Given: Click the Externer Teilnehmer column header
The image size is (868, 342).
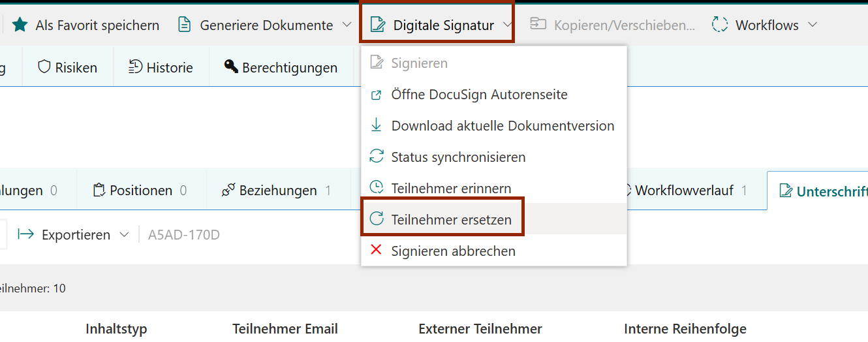Looking at the screenshot, I should click(x=480, y=329).
